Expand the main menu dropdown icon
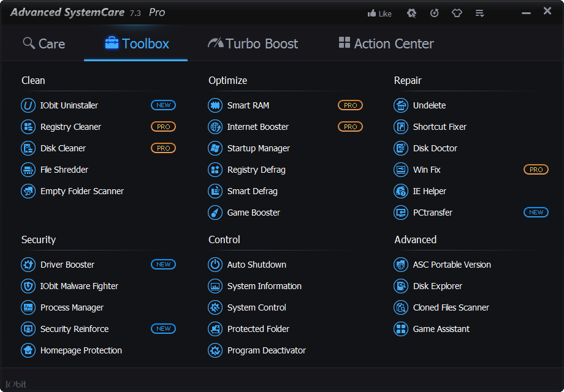564x392 pixels. click(x=480, y=13)
